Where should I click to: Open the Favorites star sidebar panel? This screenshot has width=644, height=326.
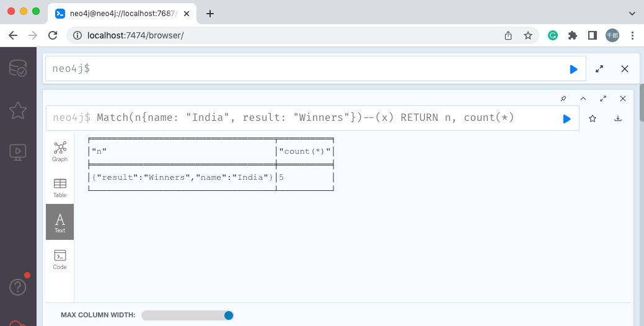(18, 110)
